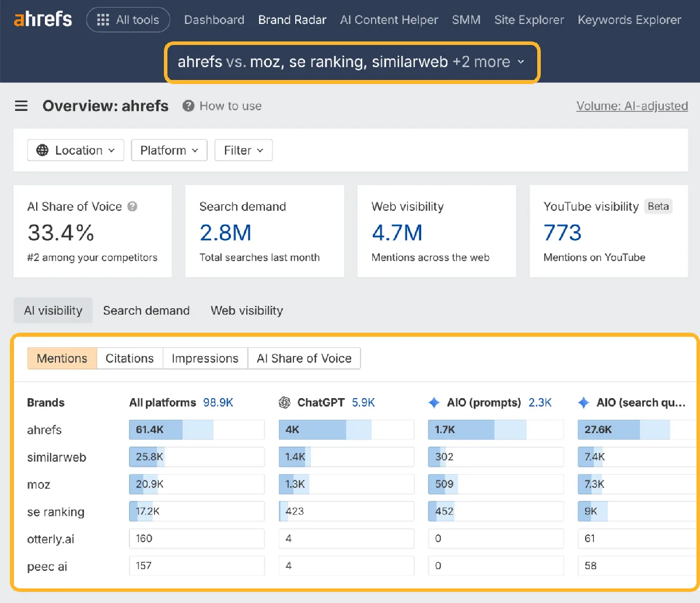This screenshot has width=700, height=603.
Task: Click the #2 among your competitors text
Action: (92, 257)
